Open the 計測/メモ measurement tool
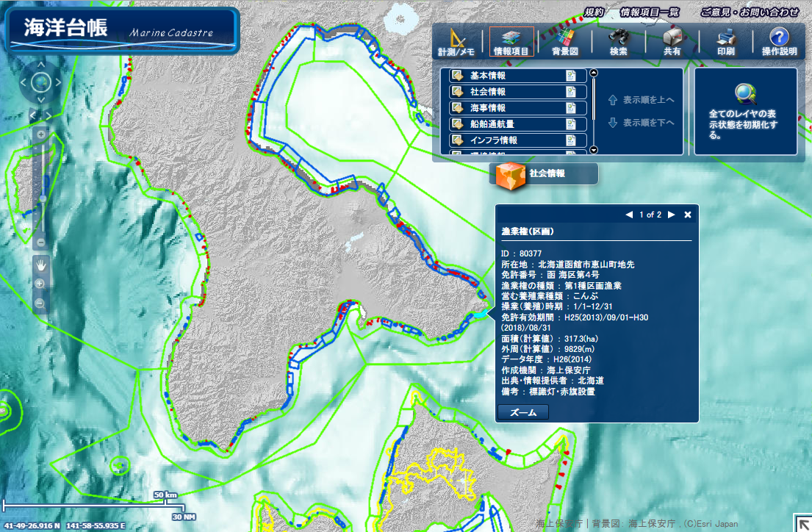Viewport: 812px width, 532px height. (456, 42)
